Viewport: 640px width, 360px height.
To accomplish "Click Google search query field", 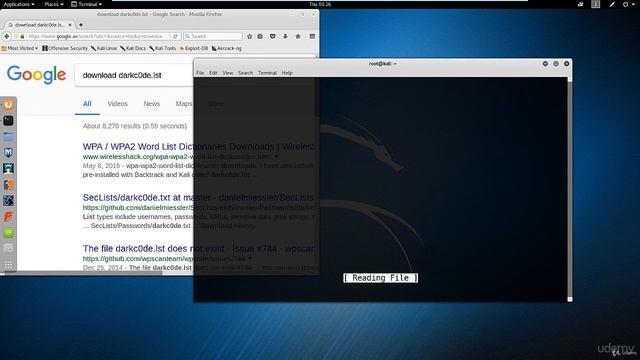I will [x=135, y=75].
